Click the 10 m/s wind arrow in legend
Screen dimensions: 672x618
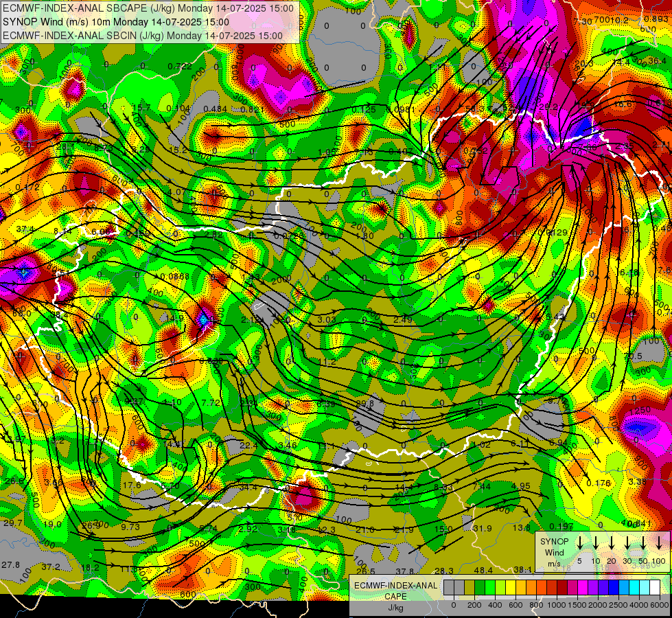tap(595, 542)
